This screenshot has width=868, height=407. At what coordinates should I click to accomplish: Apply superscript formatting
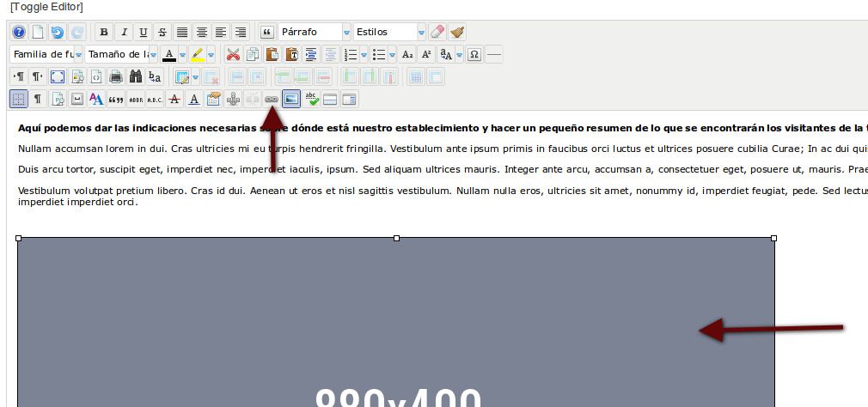coord(426,54)
